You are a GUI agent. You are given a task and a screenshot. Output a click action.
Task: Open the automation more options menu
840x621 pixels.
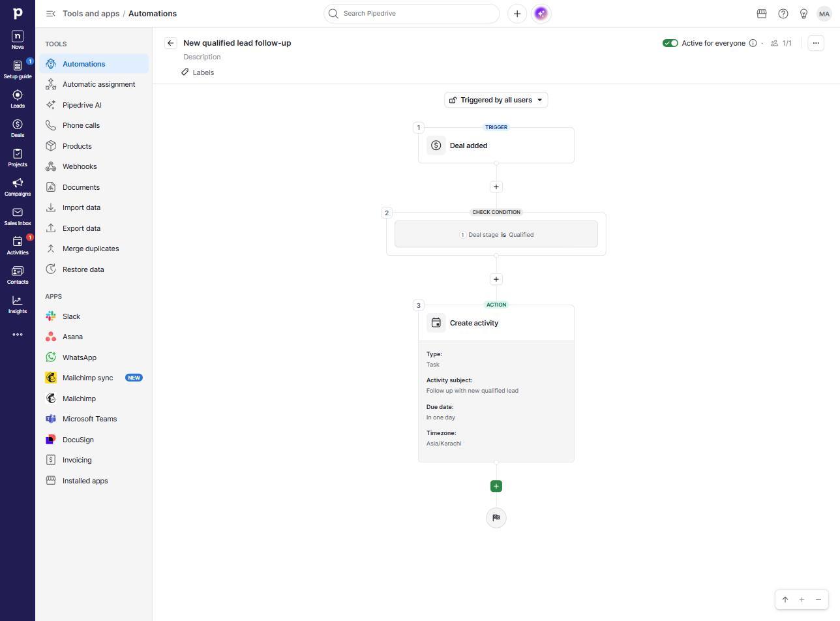(816, 43)
